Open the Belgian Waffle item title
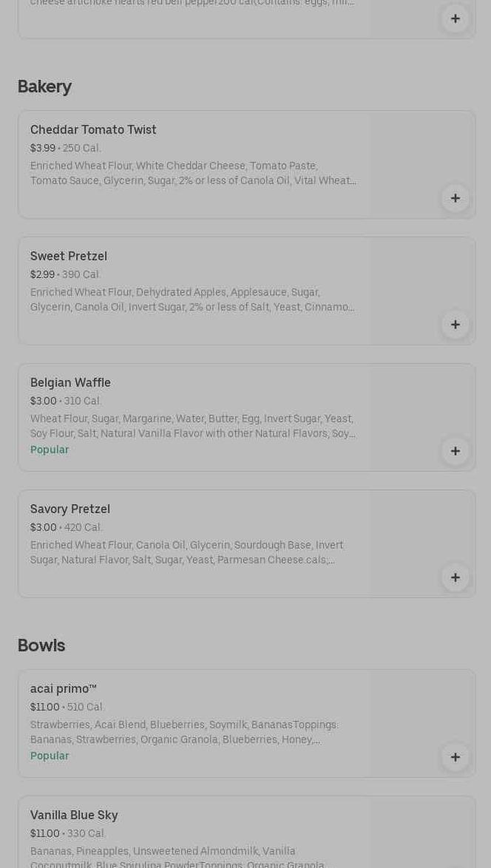Image resolution: width=491 pixels, height=868 pixels. click(x=70, y=382)
